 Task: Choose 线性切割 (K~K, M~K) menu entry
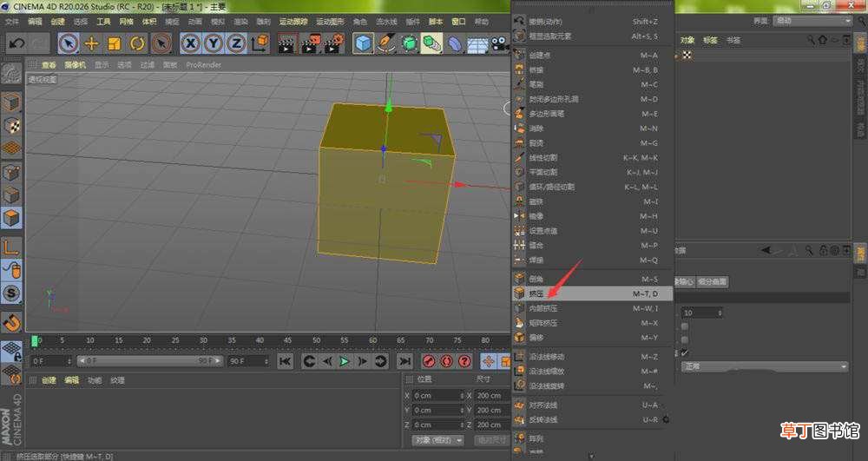click(x=592, y=158)
